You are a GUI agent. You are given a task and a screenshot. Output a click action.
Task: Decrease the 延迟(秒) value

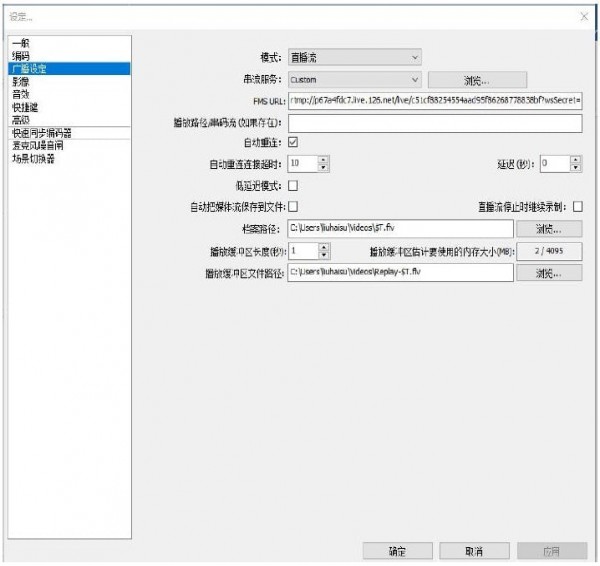(576, 168)
